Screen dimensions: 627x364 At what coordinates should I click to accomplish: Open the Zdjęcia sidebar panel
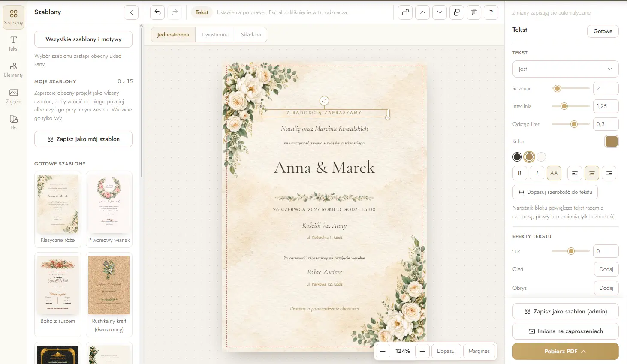pos(14,96)
